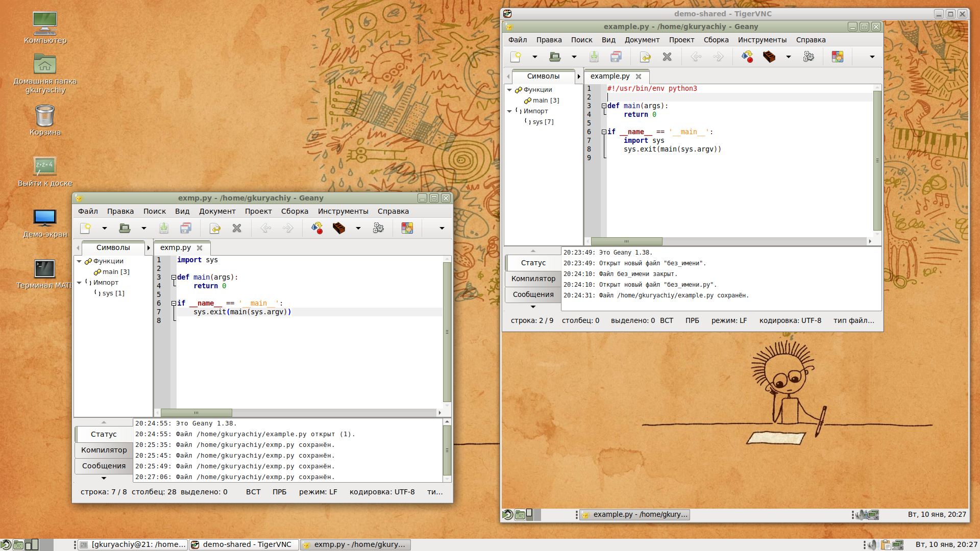Collapse Импорт tree node in exmp.py sidebar

pyautogui.click(x=79, y=283)
